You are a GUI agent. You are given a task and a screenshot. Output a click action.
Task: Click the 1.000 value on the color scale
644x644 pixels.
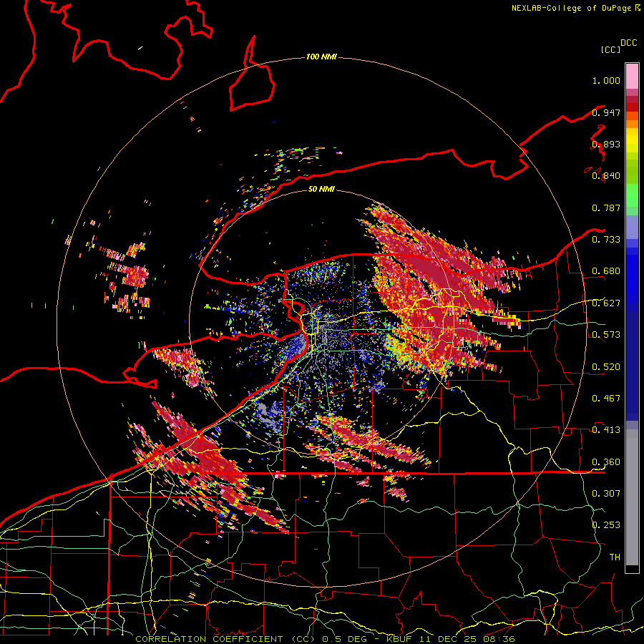606,80
